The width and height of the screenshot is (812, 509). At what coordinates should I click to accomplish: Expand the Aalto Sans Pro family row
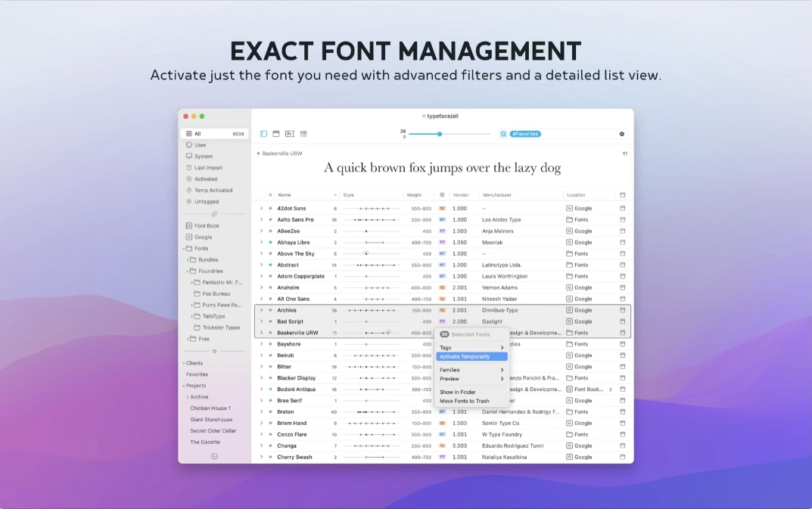[x=261, y=219]
